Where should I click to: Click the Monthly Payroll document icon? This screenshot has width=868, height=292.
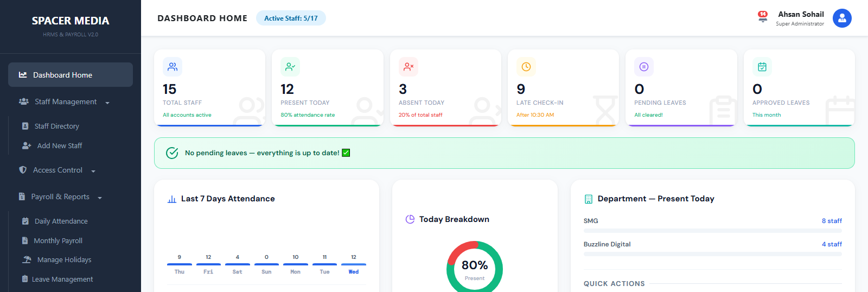24,240
